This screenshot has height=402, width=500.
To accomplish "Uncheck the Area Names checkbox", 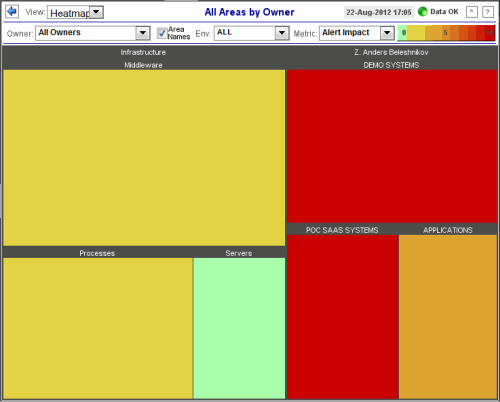I will (162, 33).
